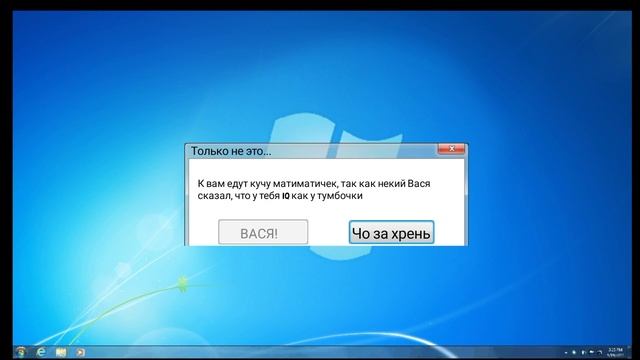Viewport: 640px width, 360px height.
Task: Open the Windows Start menu
Action: coord(20,351)
